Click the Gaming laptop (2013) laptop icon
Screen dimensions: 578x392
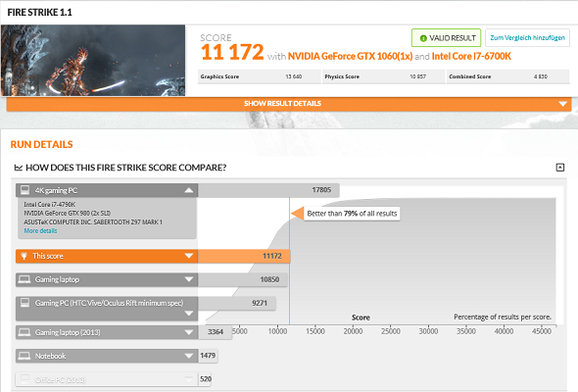tap(24, 332)
